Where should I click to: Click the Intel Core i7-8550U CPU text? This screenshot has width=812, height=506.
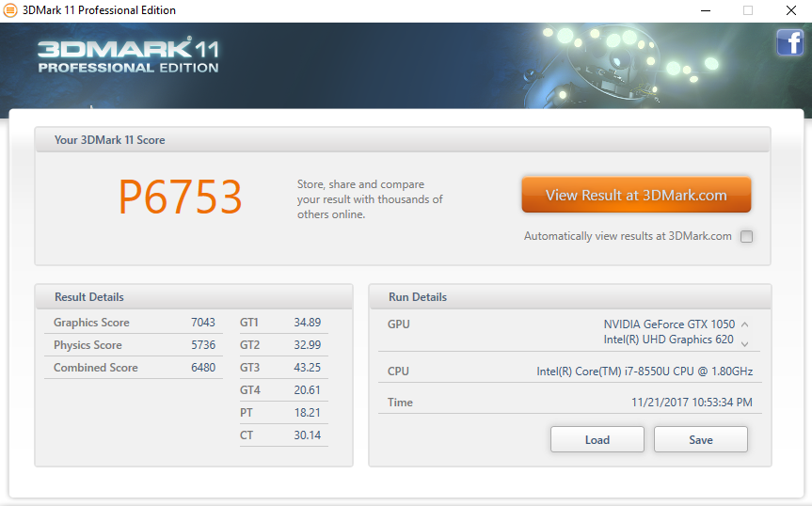pyautogui.click(x=645, y=372)
